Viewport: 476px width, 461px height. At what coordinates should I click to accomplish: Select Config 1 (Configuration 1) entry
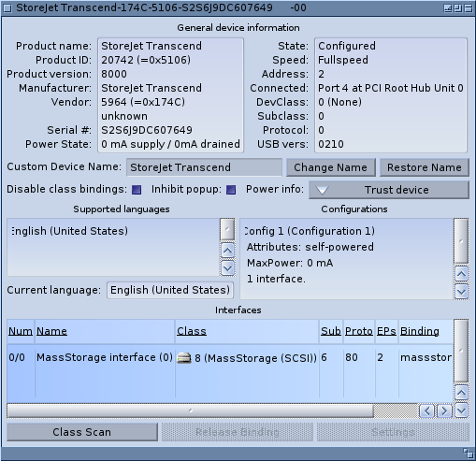click(x=310, y=231)
